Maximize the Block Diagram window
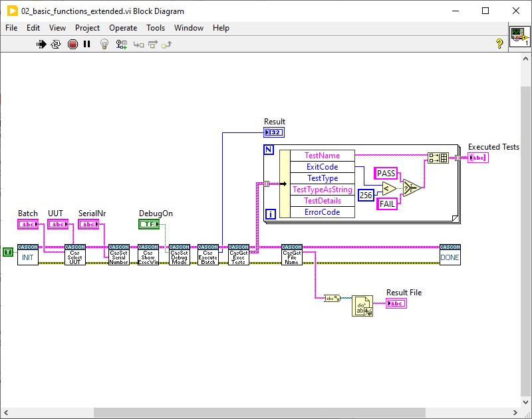Image resolution: width=532 pixels, height=419 pixels. point(485,11)
